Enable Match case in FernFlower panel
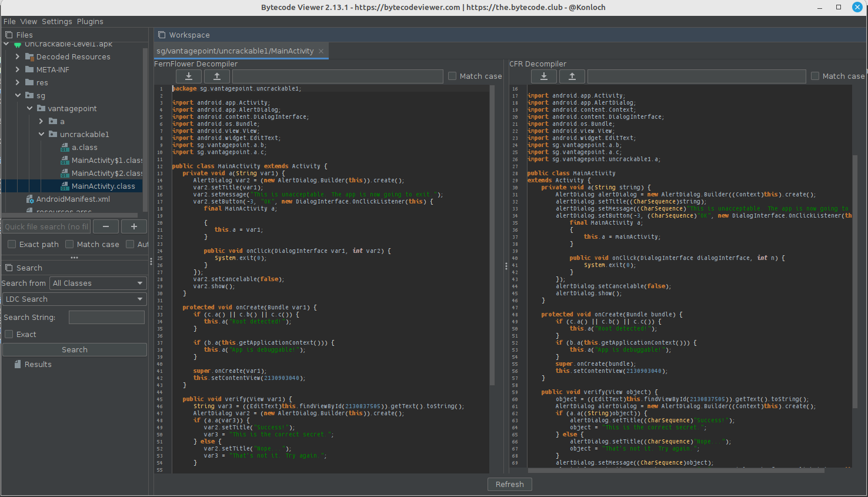The image size is (868, 497). (452, 76)
